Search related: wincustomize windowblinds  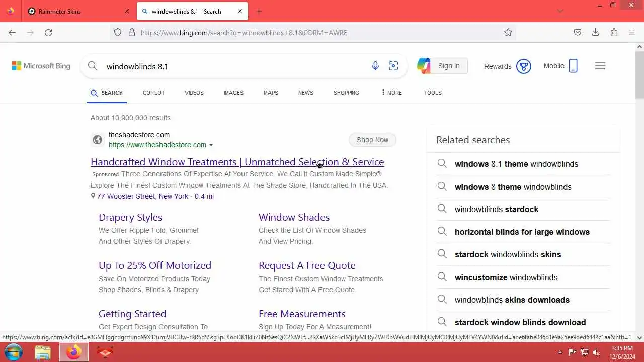[523, 277]
